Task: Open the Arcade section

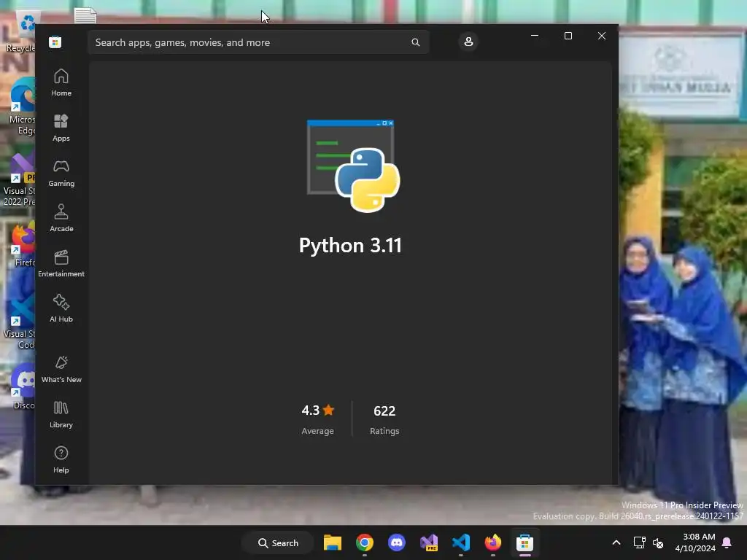Action: (61, 218)
